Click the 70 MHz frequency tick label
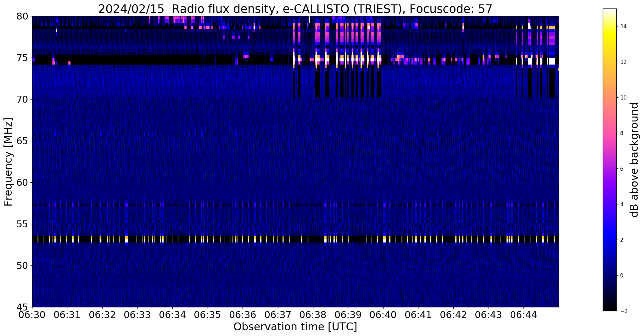This screenshot has width=644, height=336. click(x=22, y=99)
